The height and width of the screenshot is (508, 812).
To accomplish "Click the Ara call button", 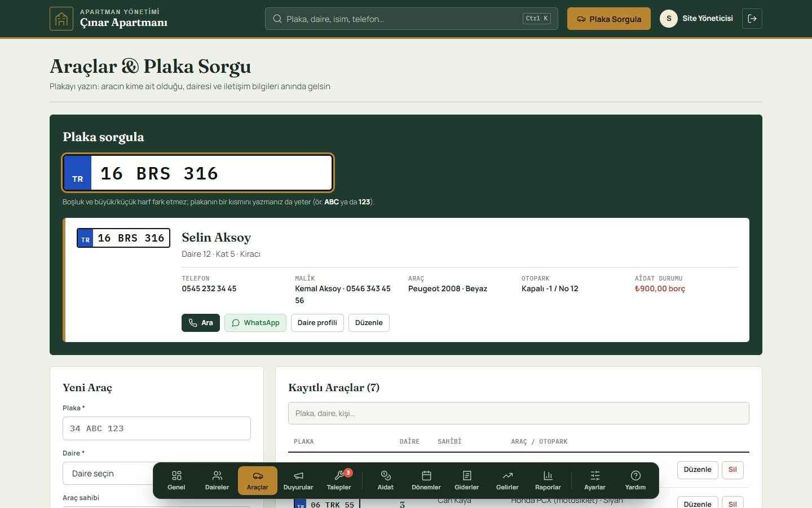I will (201, 323).
